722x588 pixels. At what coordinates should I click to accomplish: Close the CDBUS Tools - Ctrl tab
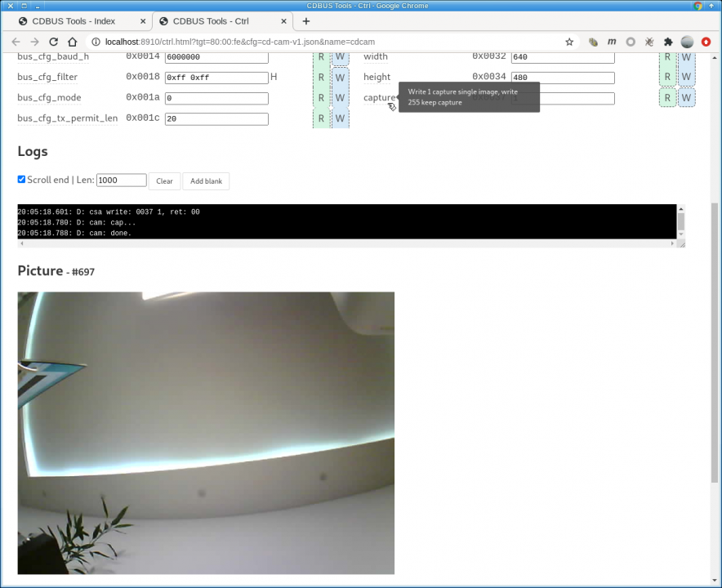[283, 21]
